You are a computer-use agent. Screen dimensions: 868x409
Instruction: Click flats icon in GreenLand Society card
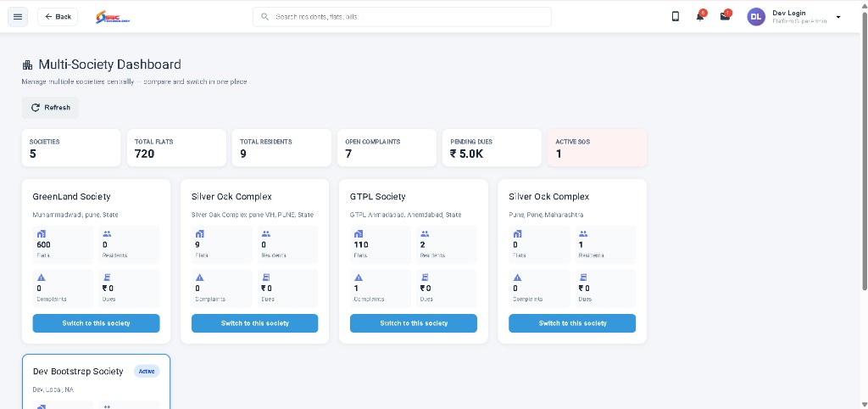41,234
